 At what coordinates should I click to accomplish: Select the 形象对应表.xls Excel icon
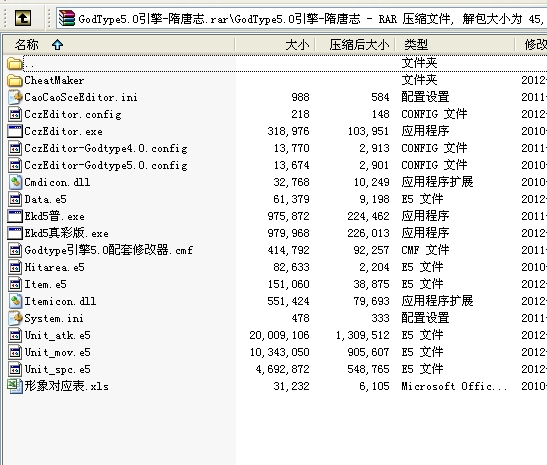15,387
